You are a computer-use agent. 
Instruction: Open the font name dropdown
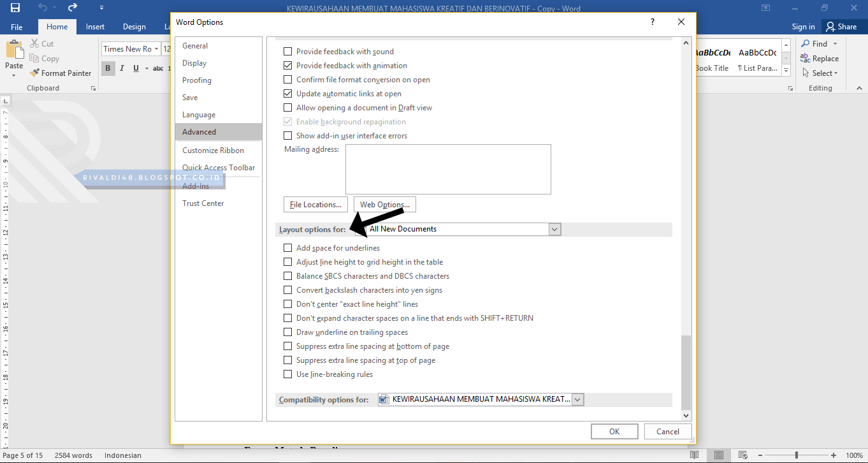[x=157, y=48]
